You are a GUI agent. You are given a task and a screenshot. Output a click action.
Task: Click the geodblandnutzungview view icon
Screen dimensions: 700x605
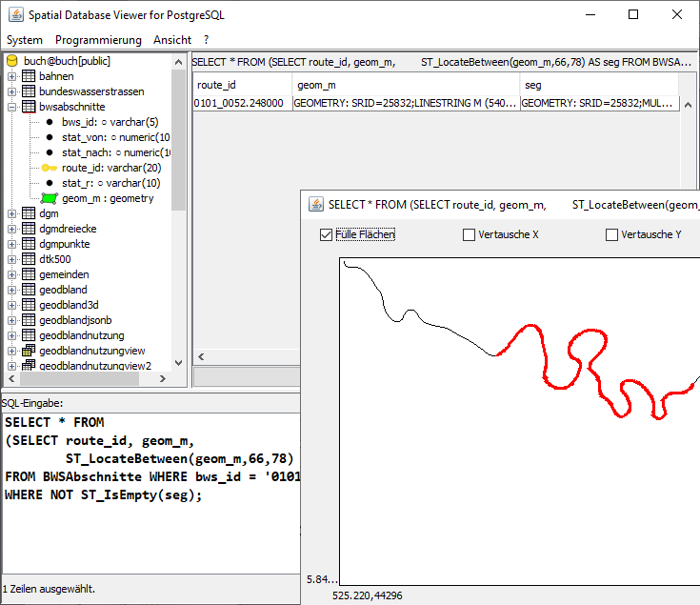[29, 350]
